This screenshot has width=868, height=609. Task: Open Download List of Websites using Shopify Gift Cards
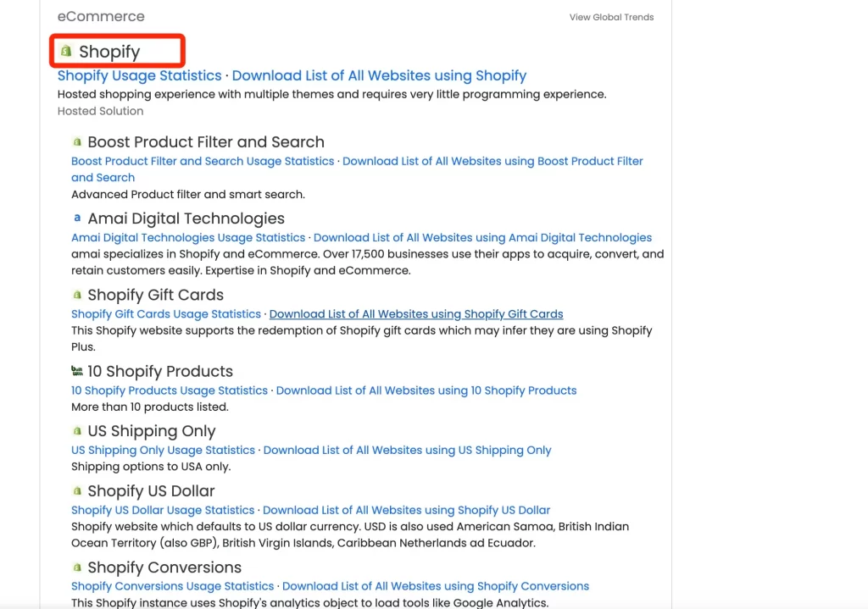coord(416,313)
